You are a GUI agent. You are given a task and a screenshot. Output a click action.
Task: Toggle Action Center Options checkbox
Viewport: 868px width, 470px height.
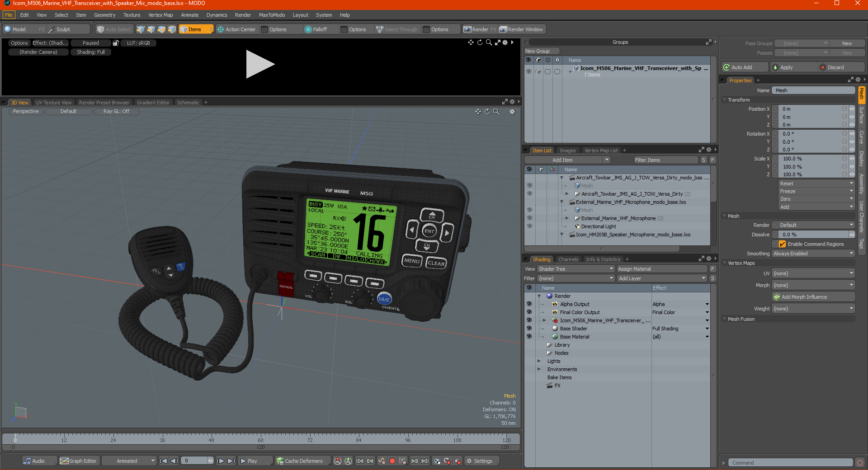[x=265, y=29]
